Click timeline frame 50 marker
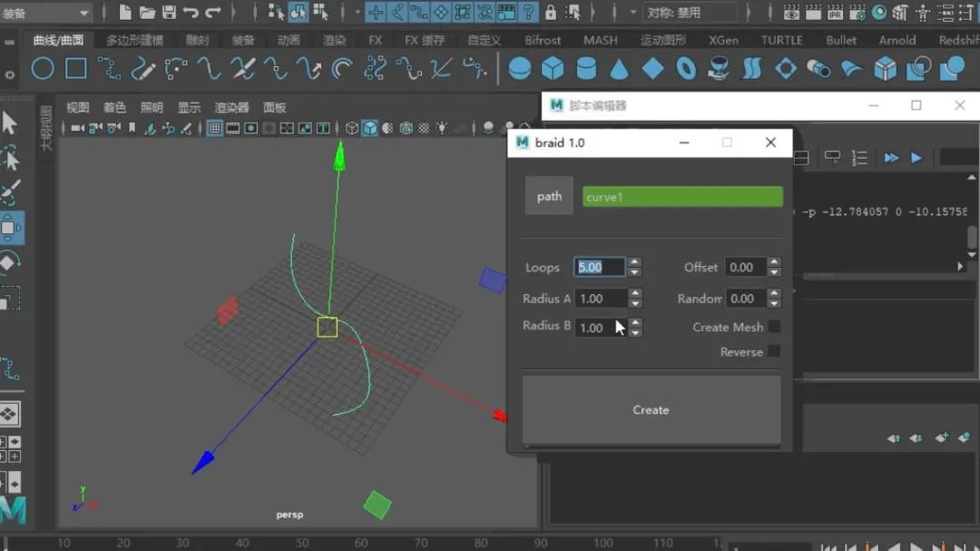The image size is (980, 551). [x=302, y=543]
